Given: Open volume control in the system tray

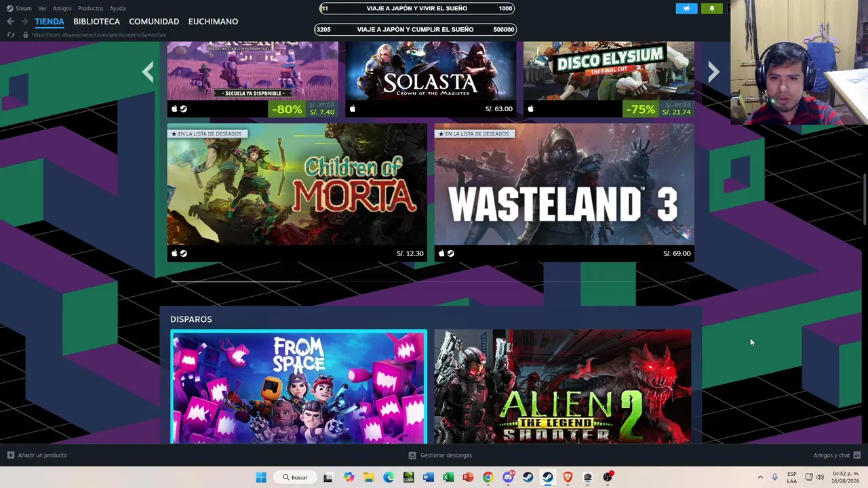Looking at the screenshot, I should [x=820, y=477].
